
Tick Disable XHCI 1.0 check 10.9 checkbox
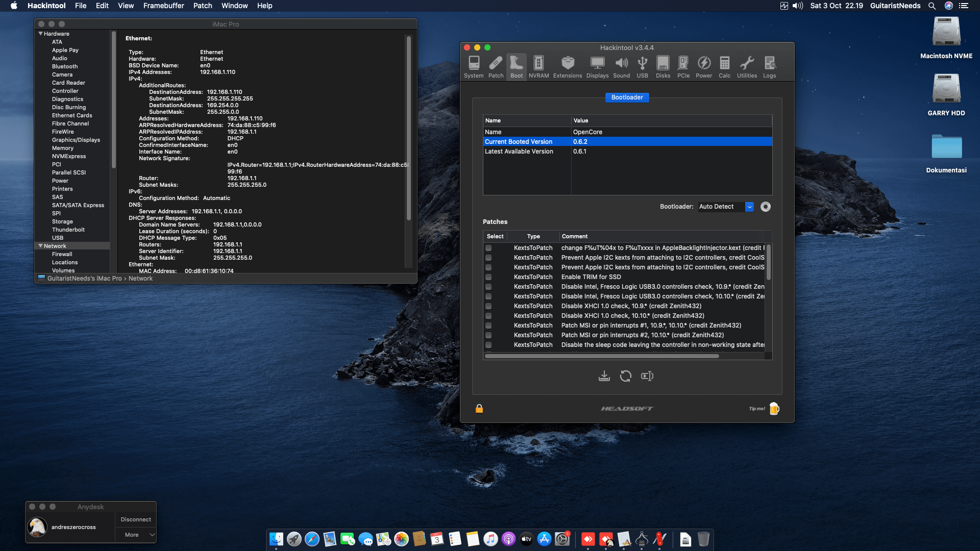point(488,306)
